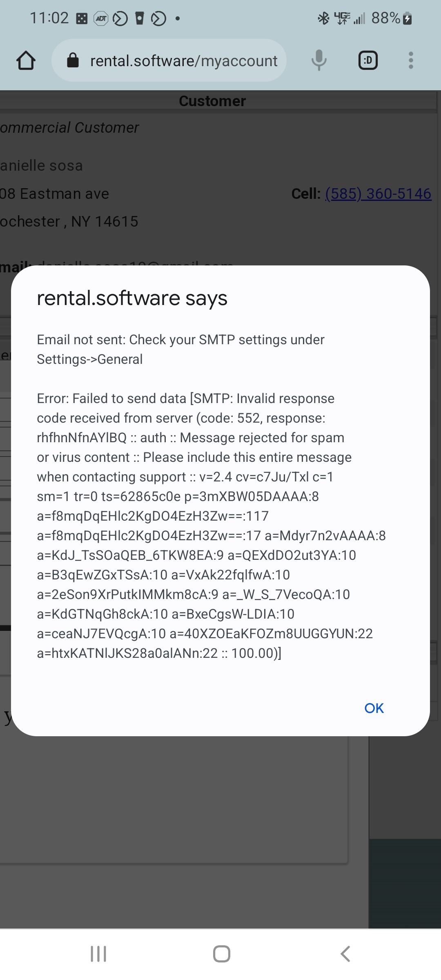Tap the ADT notification icon
The width and height of the screenshot is (441, 980).
[101, 18]
